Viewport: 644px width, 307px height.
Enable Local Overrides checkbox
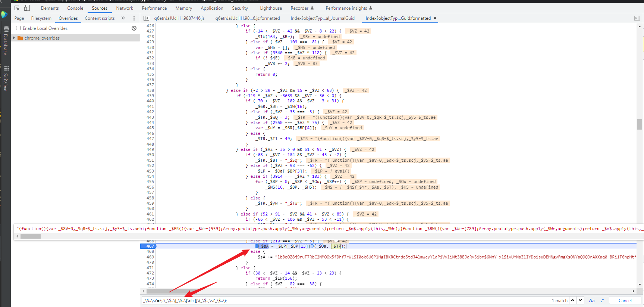(x=18, y=28)
